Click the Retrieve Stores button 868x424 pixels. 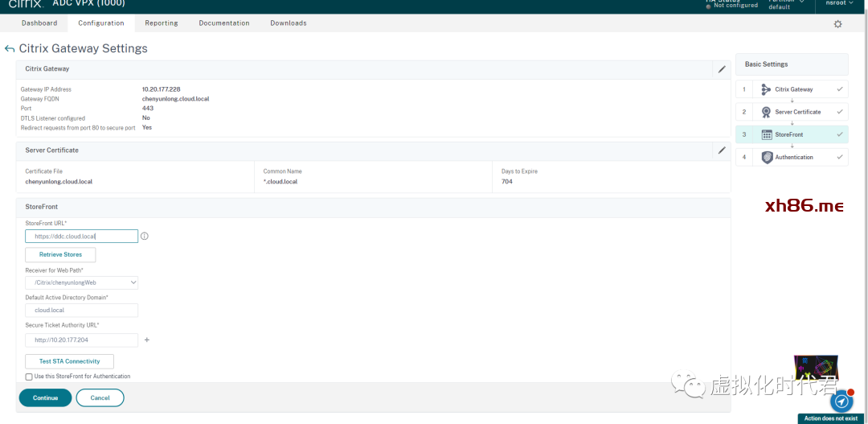(x=60, y=254)
